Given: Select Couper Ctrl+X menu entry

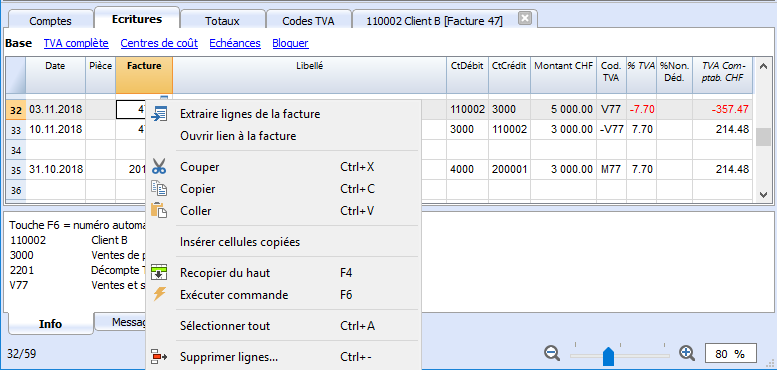Looking at the screenshot, I should pyautogui.click(x=283, y=167).
